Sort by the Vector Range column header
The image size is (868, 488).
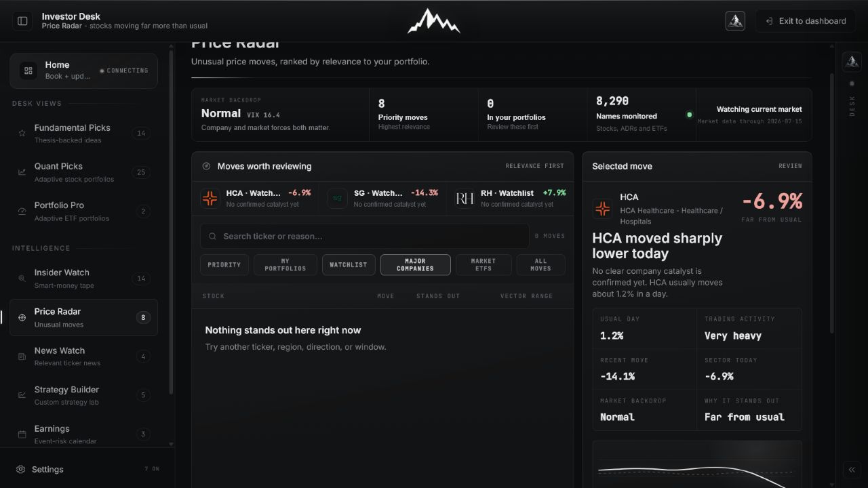(527, 296)
